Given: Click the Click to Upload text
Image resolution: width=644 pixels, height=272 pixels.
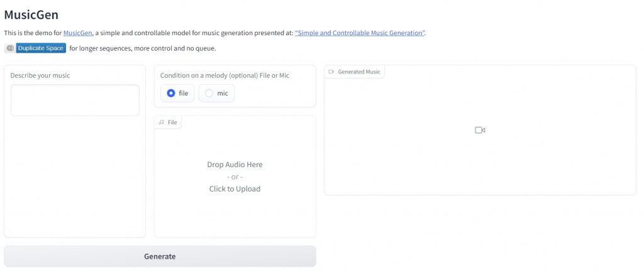Looking at the screenshot, I should [235, 189].
